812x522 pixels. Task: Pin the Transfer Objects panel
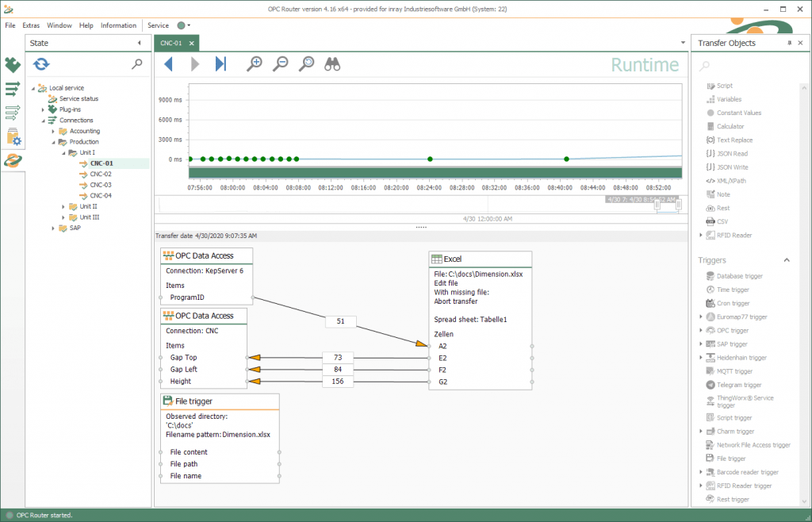[x=789, y=43]
